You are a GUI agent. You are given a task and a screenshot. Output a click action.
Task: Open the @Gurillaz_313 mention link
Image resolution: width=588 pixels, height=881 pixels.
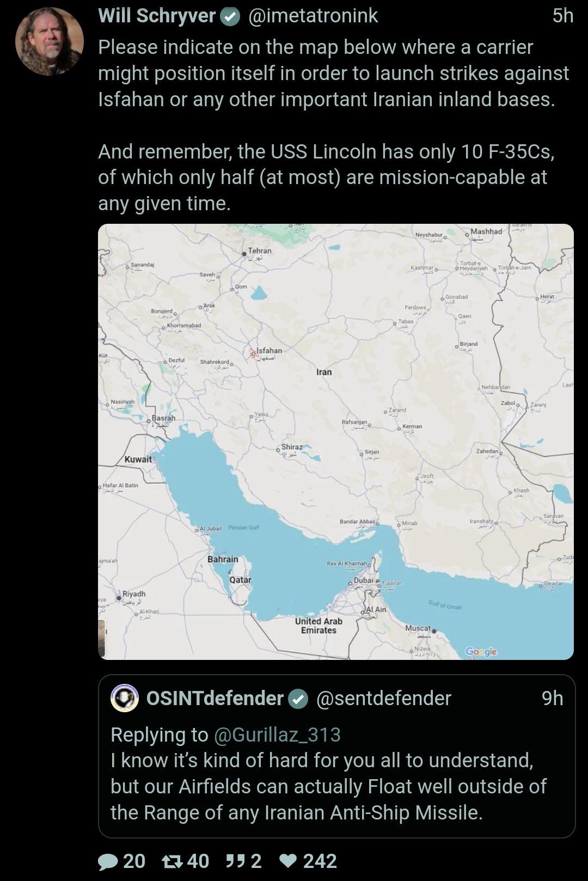(x=277, y=735)
